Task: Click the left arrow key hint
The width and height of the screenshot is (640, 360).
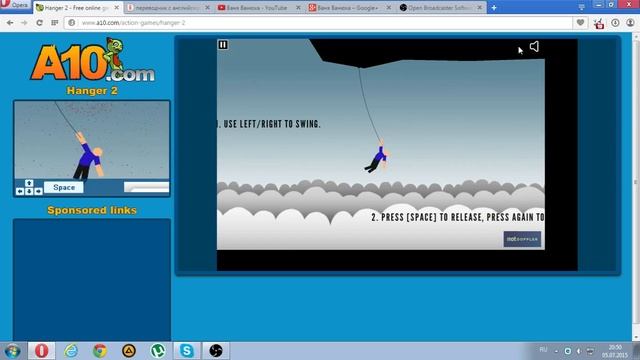Action: (20, 191)
